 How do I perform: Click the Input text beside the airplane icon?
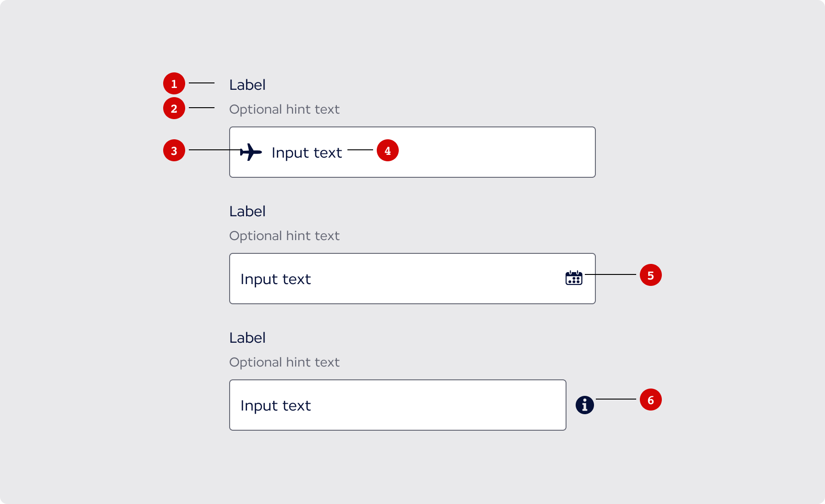pyautogui.click(x=307, y=153)
